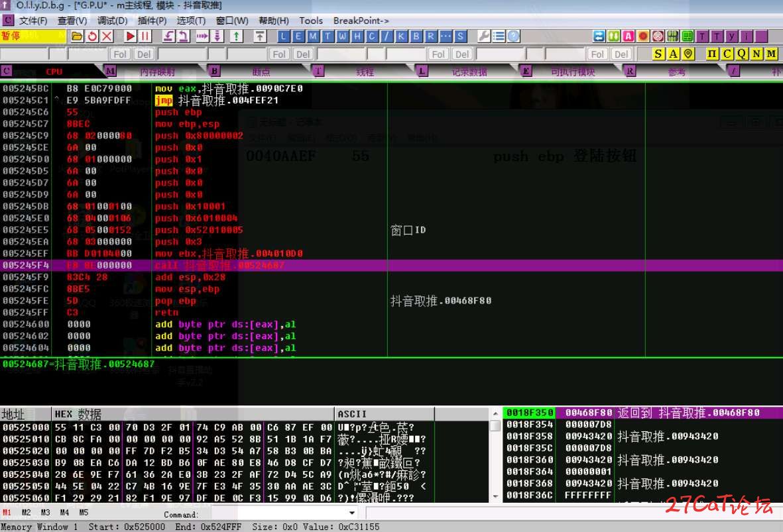Open the 文件(F) menu
The height and width of the screenshot is (532, 783).
(33, 21)
